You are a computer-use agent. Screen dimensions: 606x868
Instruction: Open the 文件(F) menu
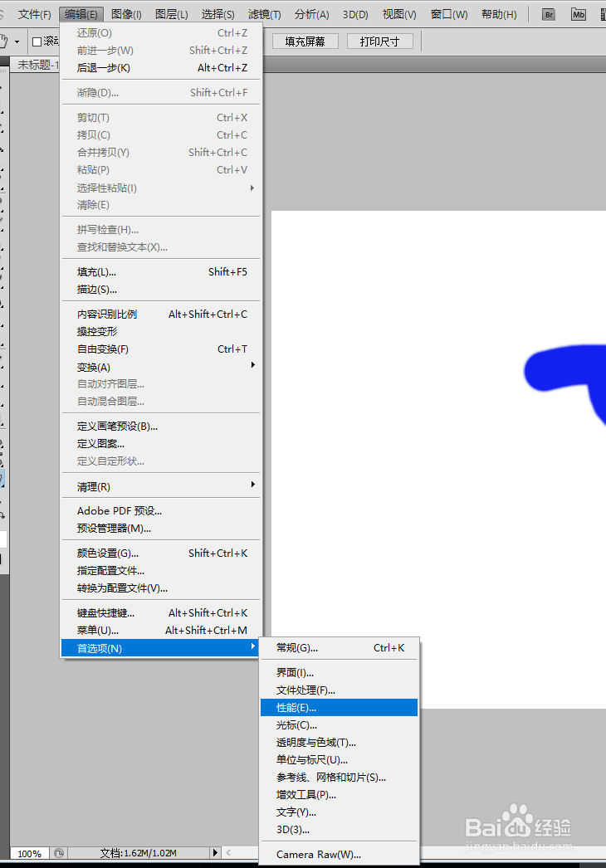click(x=34, y=14)
